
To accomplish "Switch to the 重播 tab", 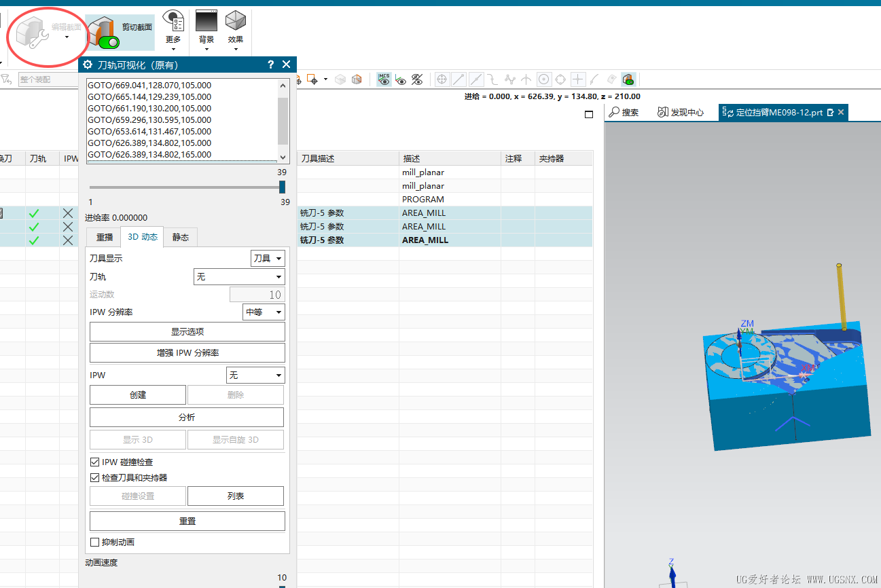I will pos(104,237).
